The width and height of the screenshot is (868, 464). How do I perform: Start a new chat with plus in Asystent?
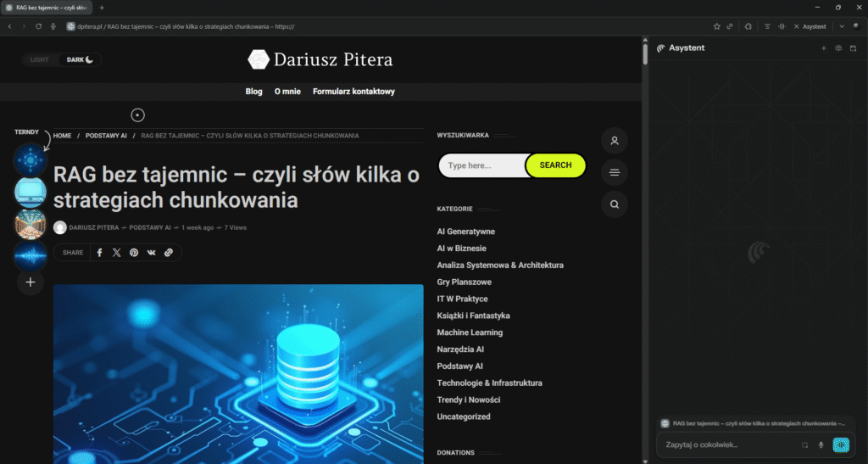[823, 48]
